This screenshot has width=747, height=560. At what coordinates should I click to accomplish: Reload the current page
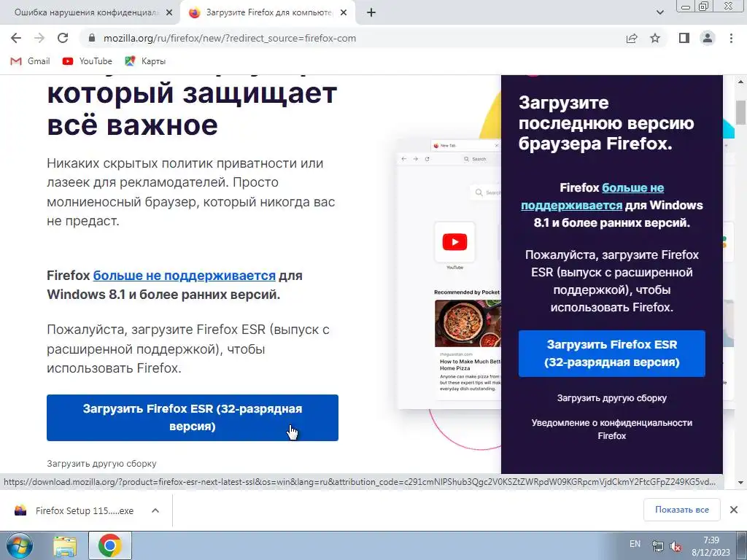[63, 38]
